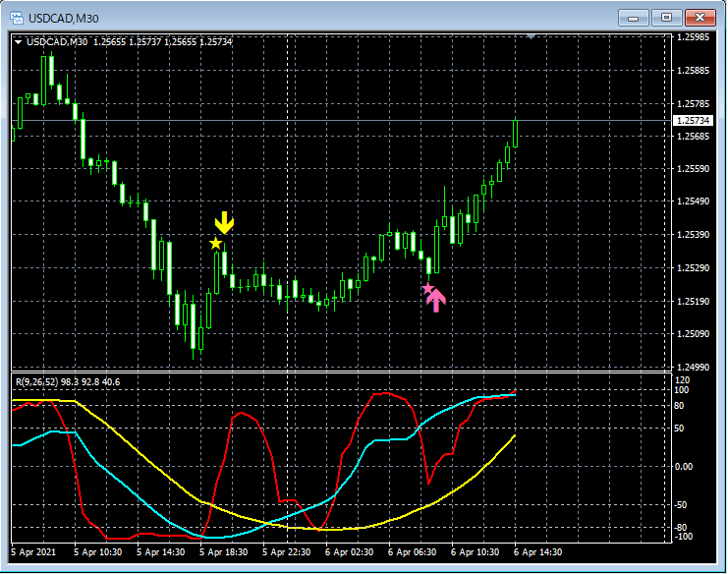
Task: Click the 5 Apr 18:30 time label
Action: coord(223,552)
